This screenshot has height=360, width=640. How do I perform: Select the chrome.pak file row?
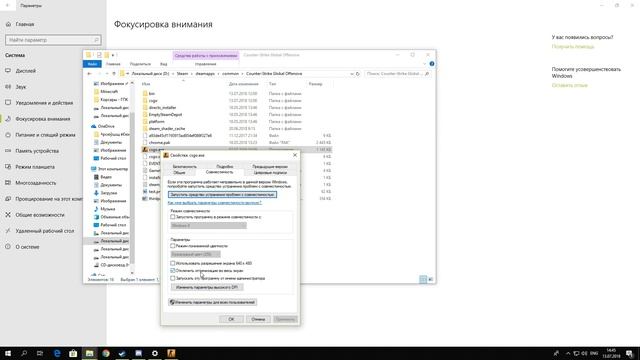point(237,142)
